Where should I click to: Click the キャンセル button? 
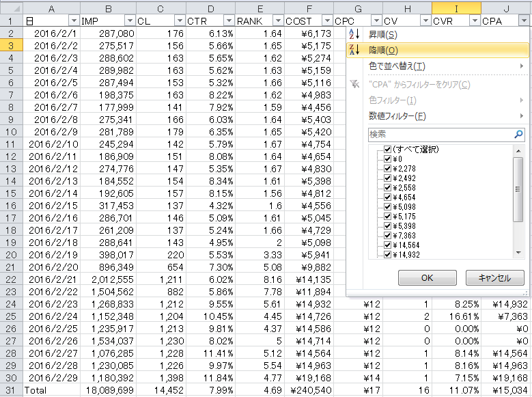(x=494, y=278)
